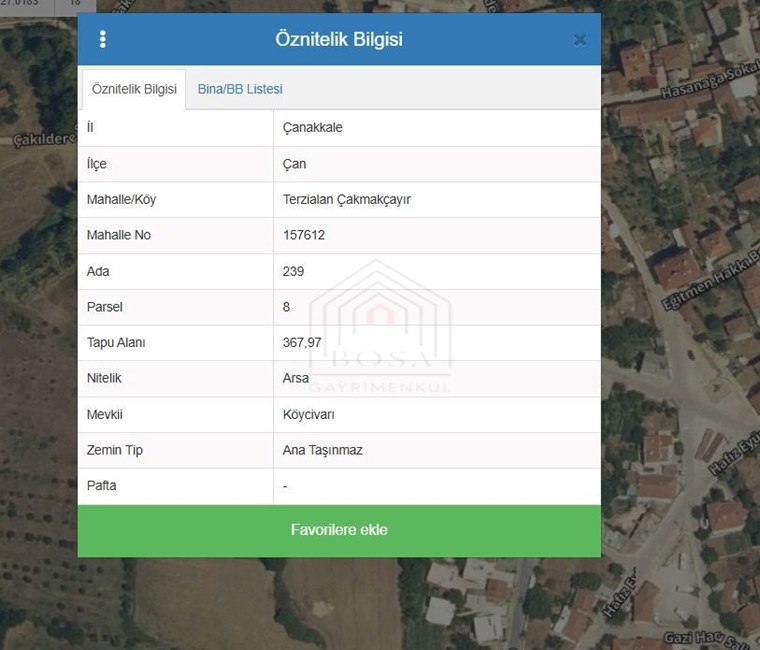Click the Çakıldere street label on map
Viewport: 760px width, 650px height.
coord(45,139)
